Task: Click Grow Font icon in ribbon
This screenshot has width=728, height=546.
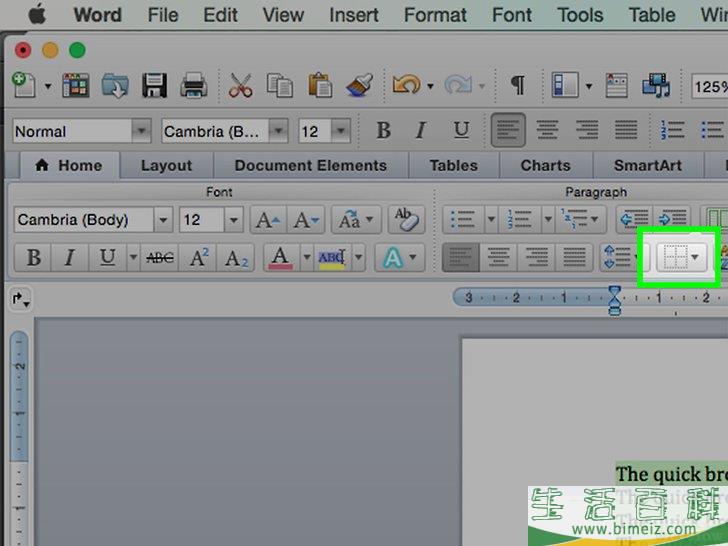Action: click(x=268, y=220)
